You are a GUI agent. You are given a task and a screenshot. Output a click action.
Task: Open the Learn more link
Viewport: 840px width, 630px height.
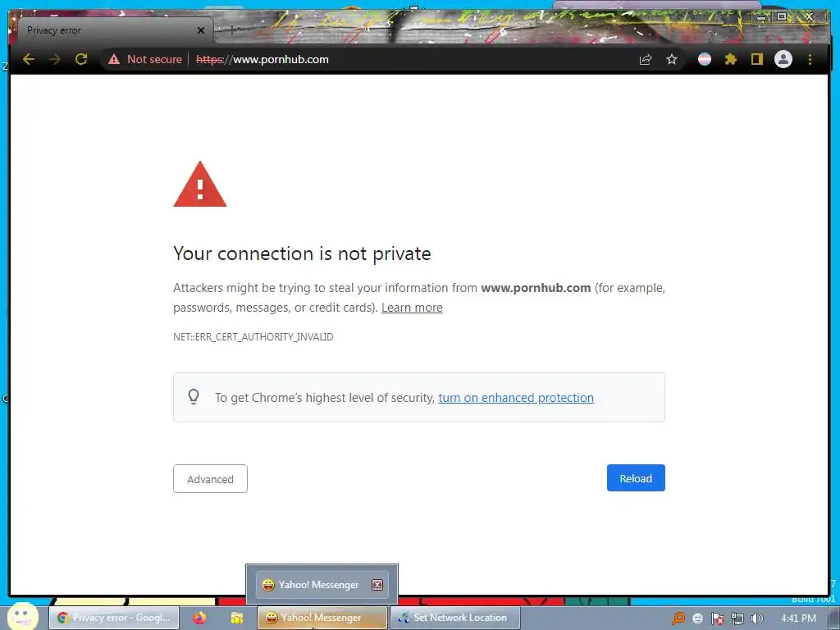(x=412, y=308)
